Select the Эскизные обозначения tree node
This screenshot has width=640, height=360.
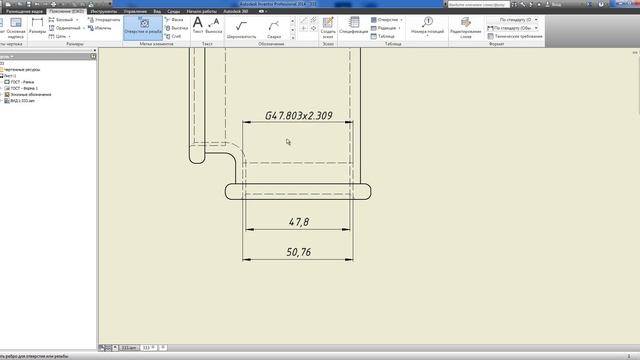click(x=28, y=94)
